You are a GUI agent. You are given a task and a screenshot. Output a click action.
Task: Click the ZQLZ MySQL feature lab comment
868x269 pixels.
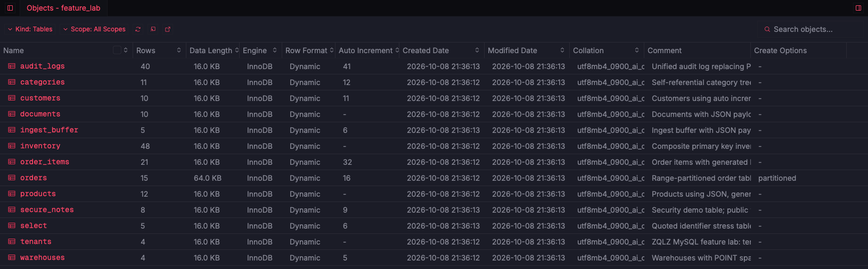click(x=701, y=242)
